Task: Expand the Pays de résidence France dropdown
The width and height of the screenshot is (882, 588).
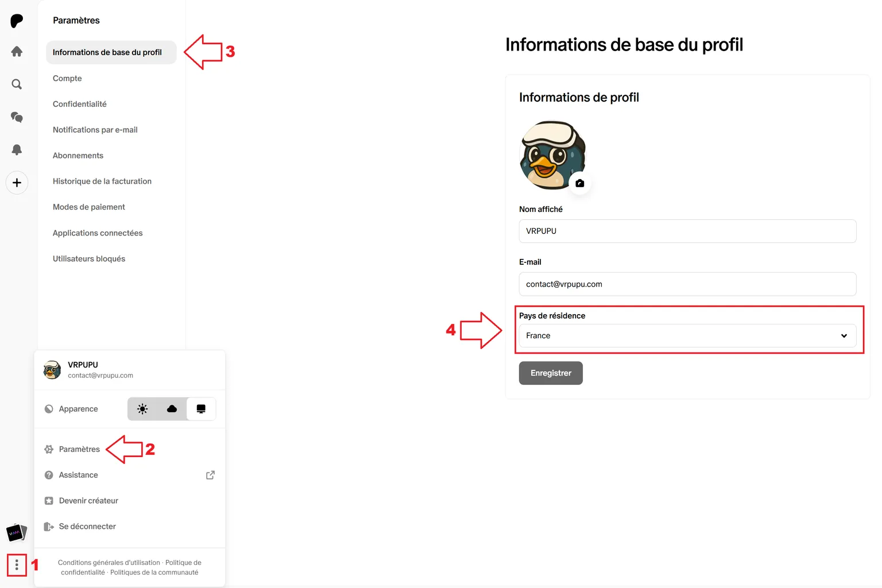Action: pos(687,336)
